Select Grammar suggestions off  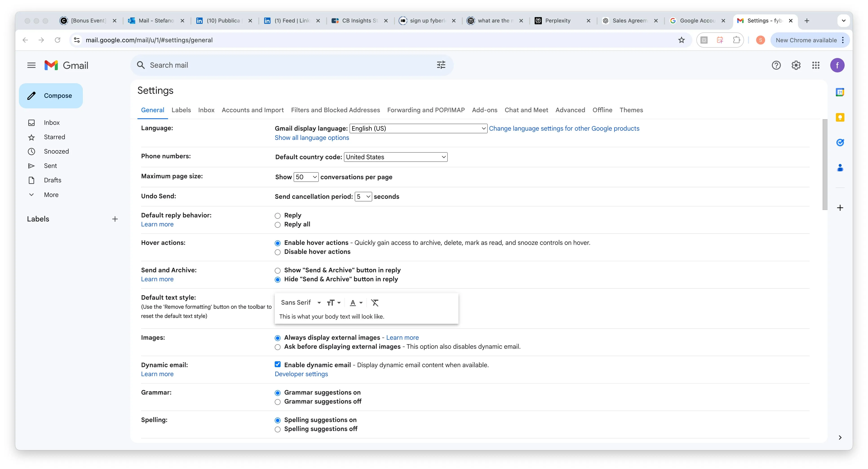coord(277,402)
